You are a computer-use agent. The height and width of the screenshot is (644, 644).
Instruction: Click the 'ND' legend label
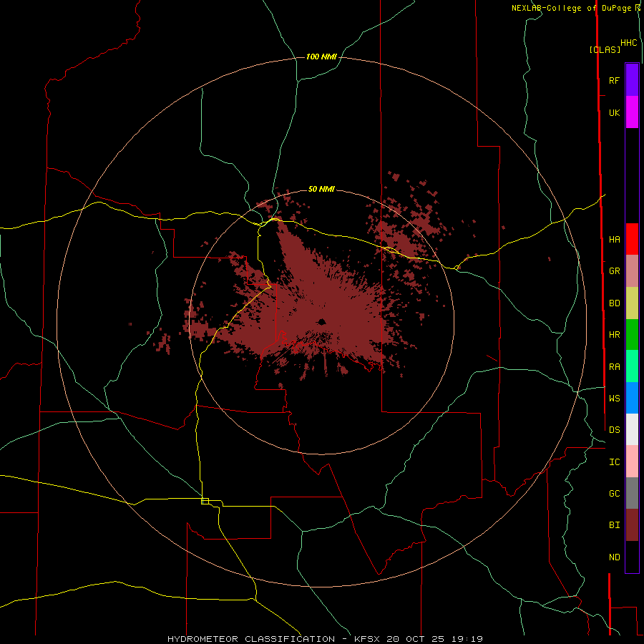[614, 557]
